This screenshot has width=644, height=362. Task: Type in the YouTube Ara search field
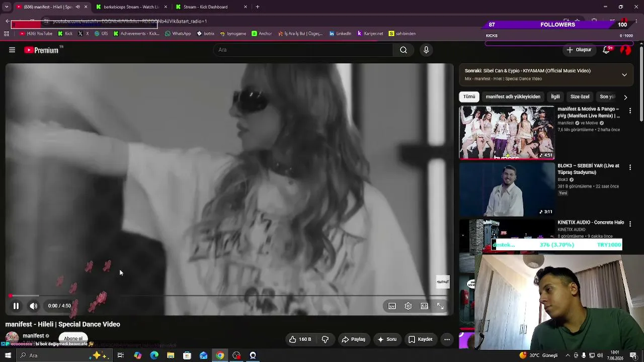(304, 50)
